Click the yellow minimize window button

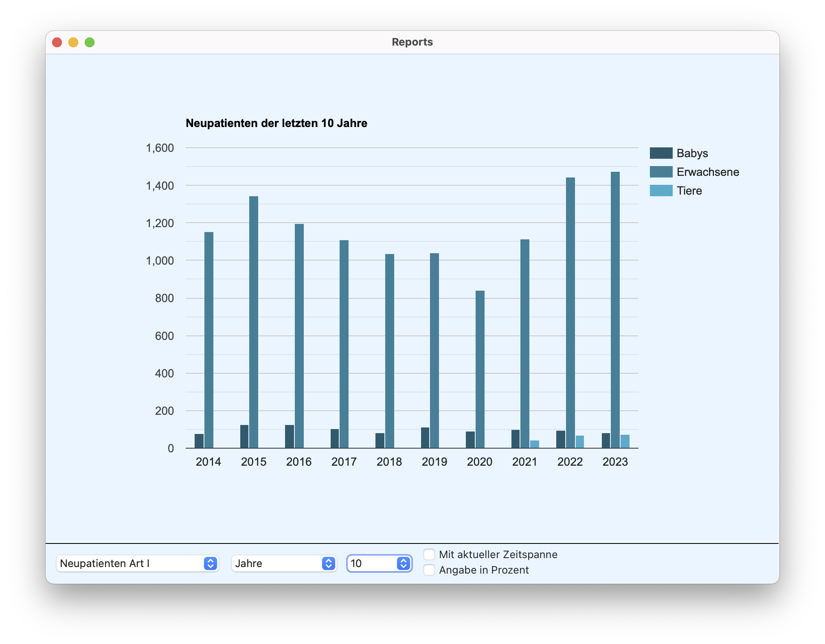pos(73,42)
